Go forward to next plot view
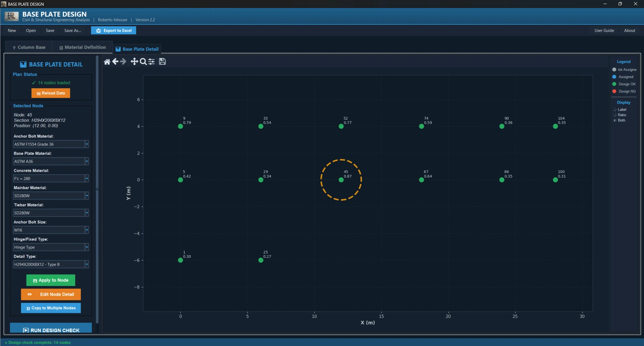644x346 pixels. 123,61
